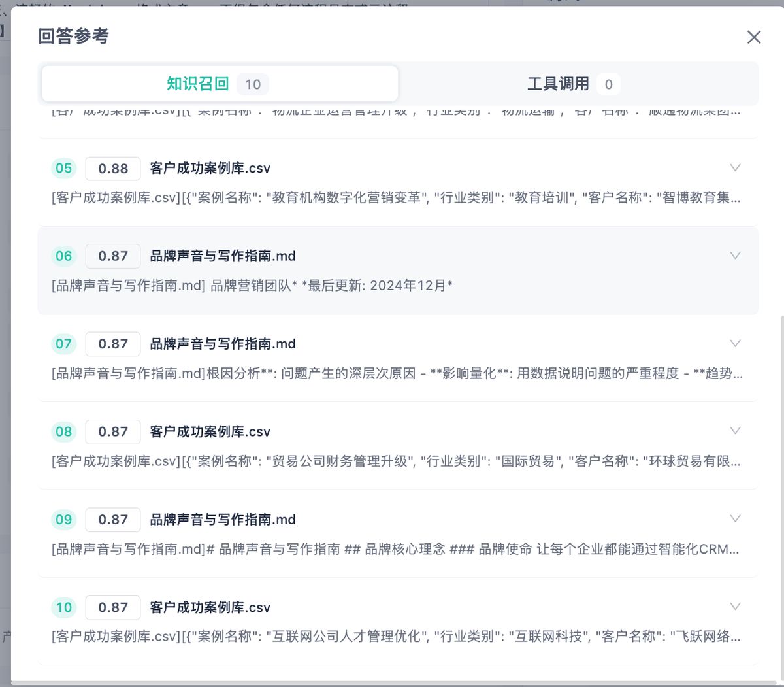784x687 pixels.
Task: Expand item 09 品牌声音与写作指南.md entry
Action: click(x=735, y=519)
